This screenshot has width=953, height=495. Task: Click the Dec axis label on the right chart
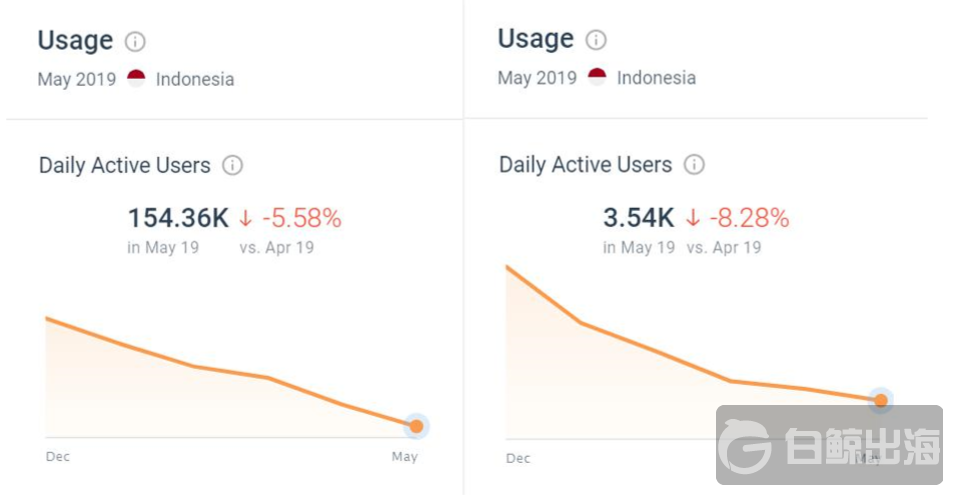(518, 458)
